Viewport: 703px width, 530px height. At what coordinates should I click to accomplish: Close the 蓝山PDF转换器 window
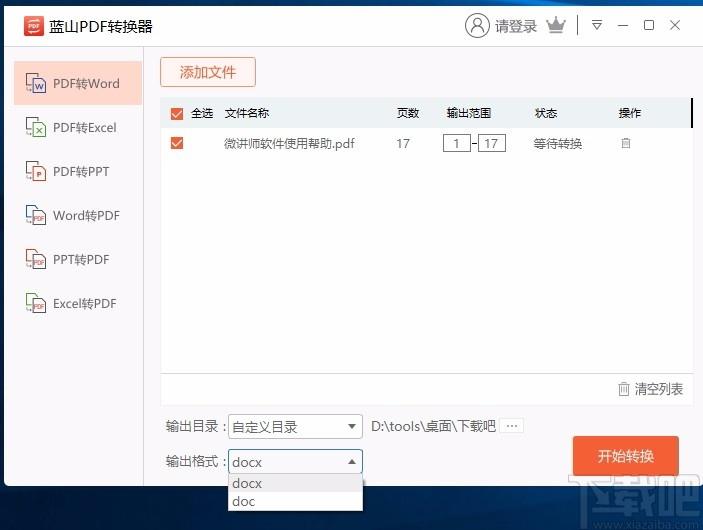click(675, 25)
